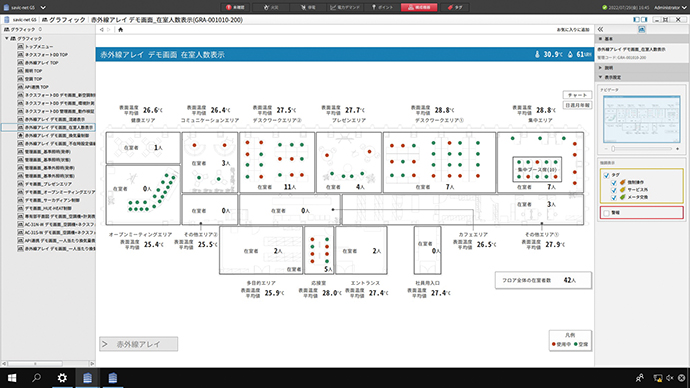Click the navigator zoom slider handle
Screen dimensions: 690x388
point(613,149)
